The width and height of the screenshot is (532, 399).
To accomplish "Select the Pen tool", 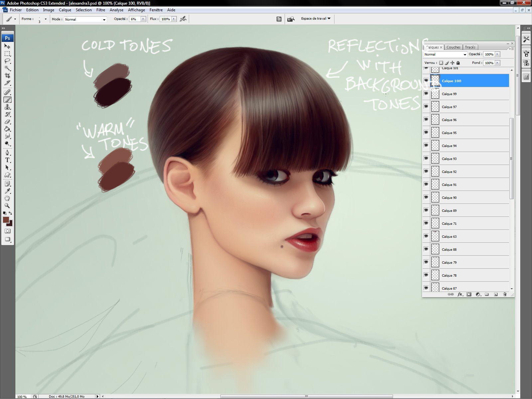I will (7, 153).
